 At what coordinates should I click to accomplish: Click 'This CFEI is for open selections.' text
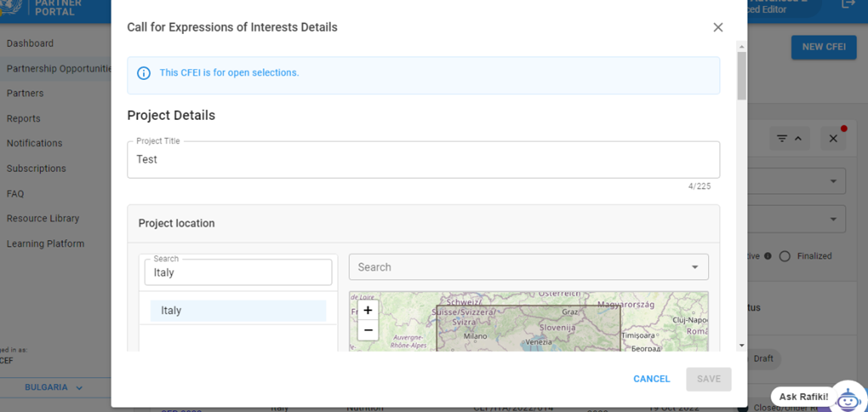(229, 72)
